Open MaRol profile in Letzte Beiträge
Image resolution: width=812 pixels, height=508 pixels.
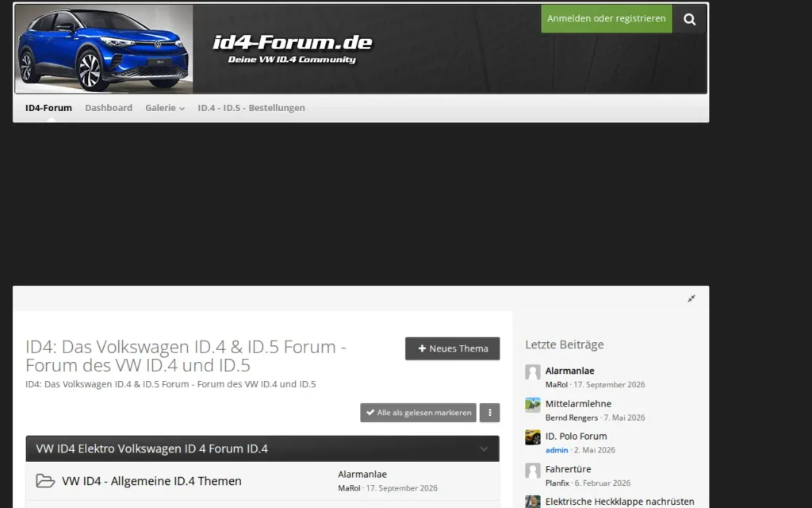[556, 385]
